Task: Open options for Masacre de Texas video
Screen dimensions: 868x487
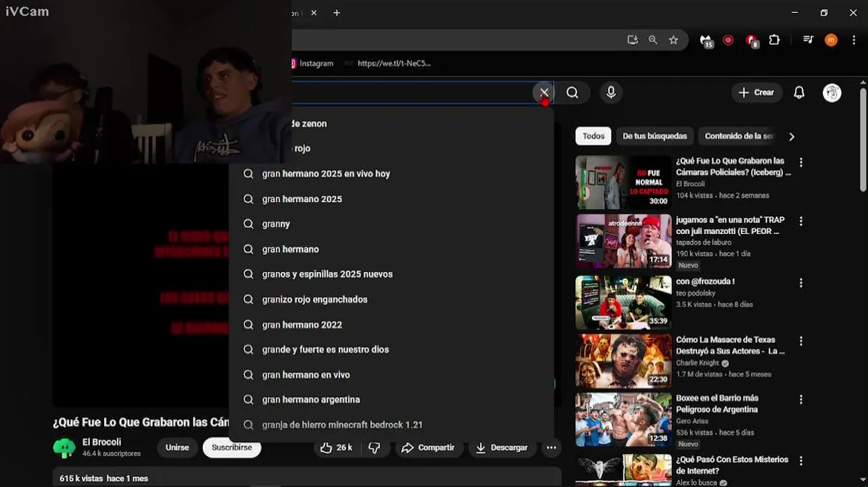Action: (801, 341)
